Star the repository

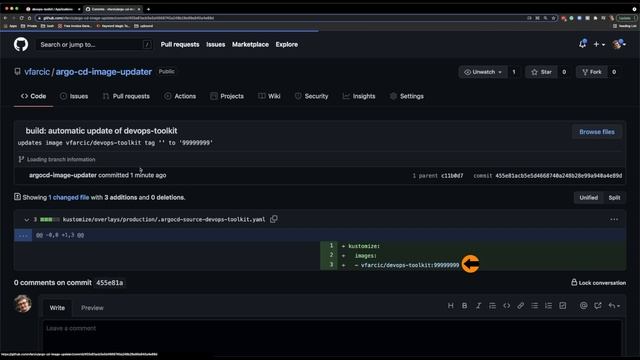pyautogui.click(x=541, y=72)
